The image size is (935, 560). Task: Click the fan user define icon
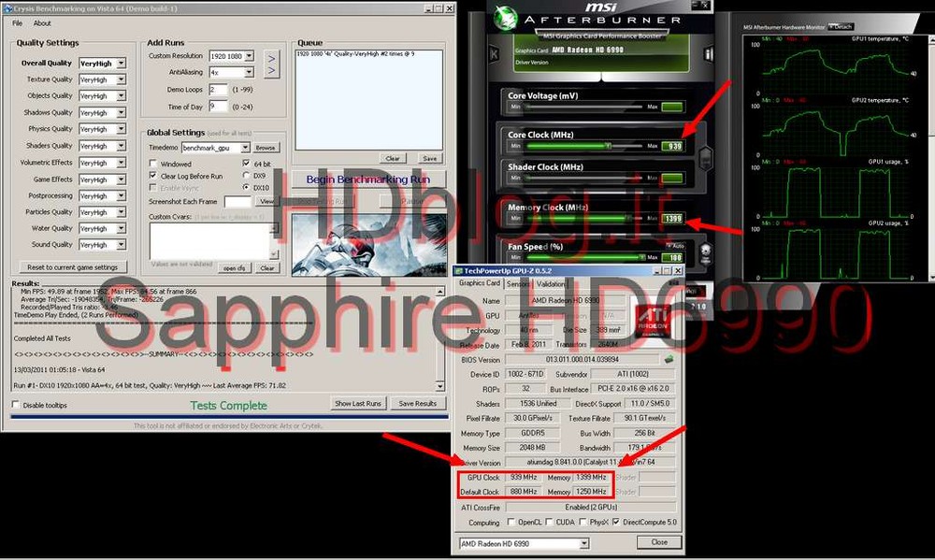coord(705,252)
